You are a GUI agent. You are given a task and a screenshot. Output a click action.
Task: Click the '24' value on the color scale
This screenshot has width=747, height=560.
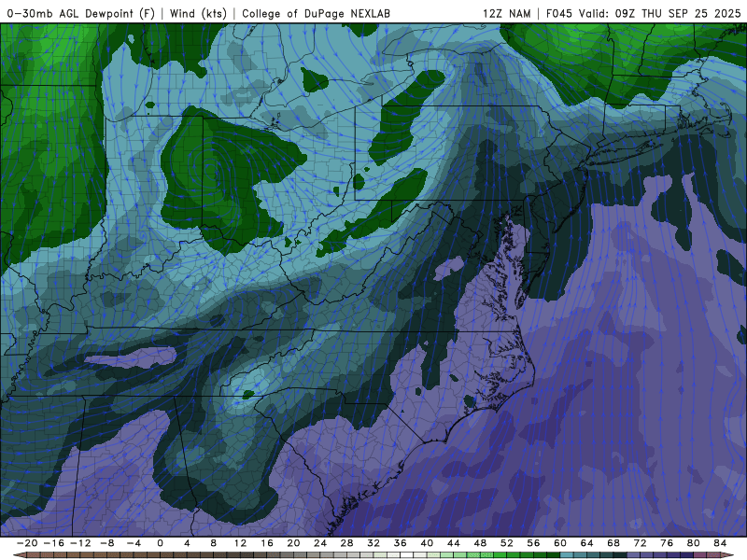[320, 543]
